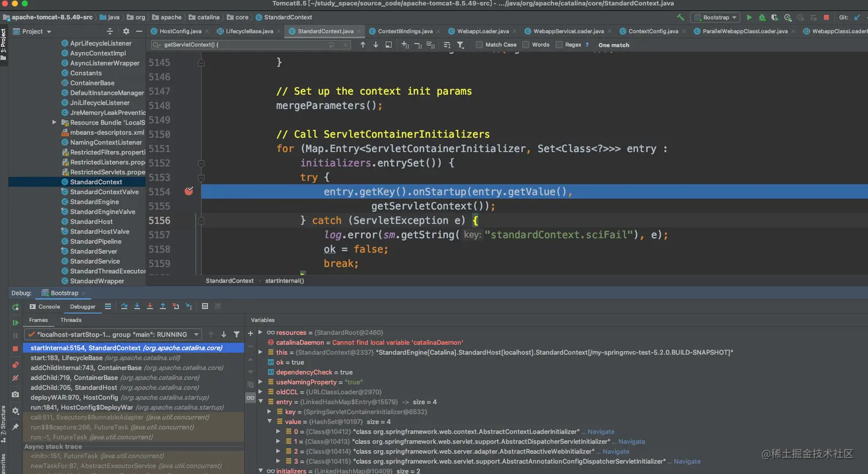Collapse the entry variable node
Screen dimensions: 868x474
click(x=260, y=402)
